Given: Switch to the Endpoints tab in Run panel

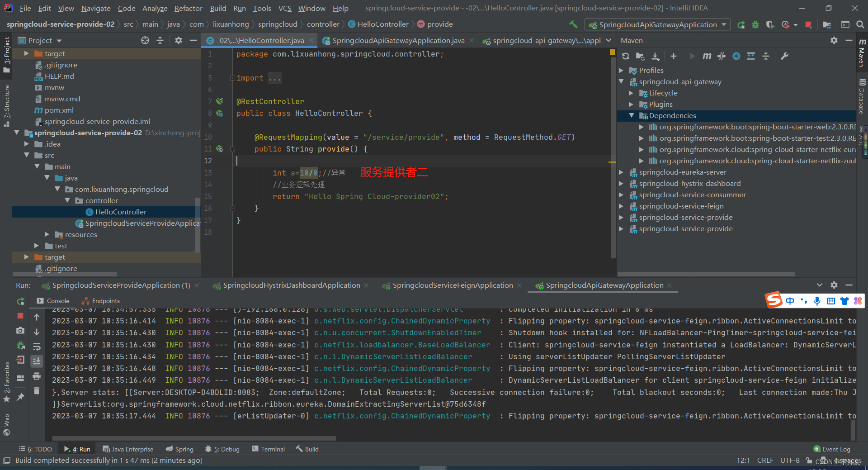Looking at the screenshot, I should tap(101, 301).
